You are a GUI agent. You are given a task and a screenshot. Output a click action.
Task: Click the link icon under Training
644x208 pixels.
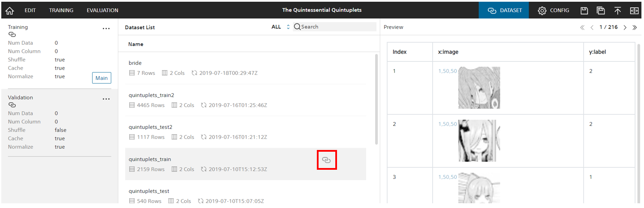[12, 34]
